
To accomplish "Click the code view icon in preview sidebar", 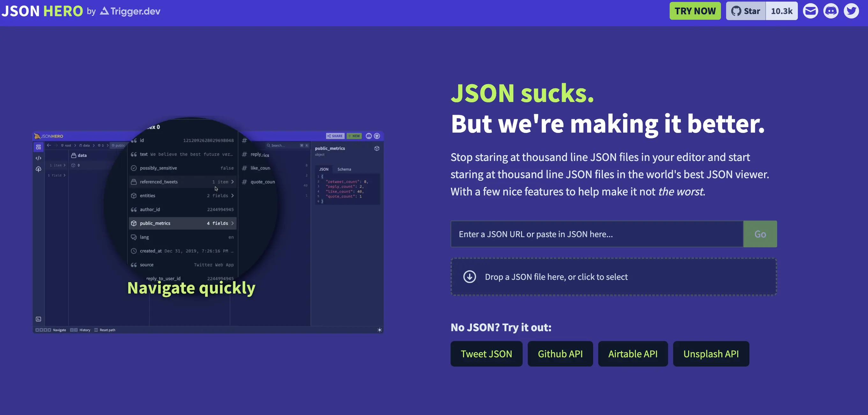I will tap(38, 158).
